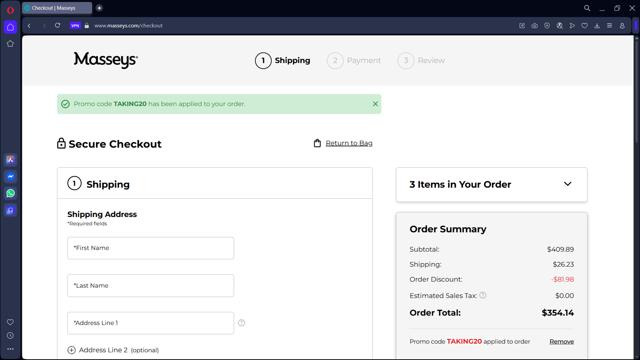640x360 pixels.
Task: Click the Shipping cost $26.23
Action: [x=563, y=264]
